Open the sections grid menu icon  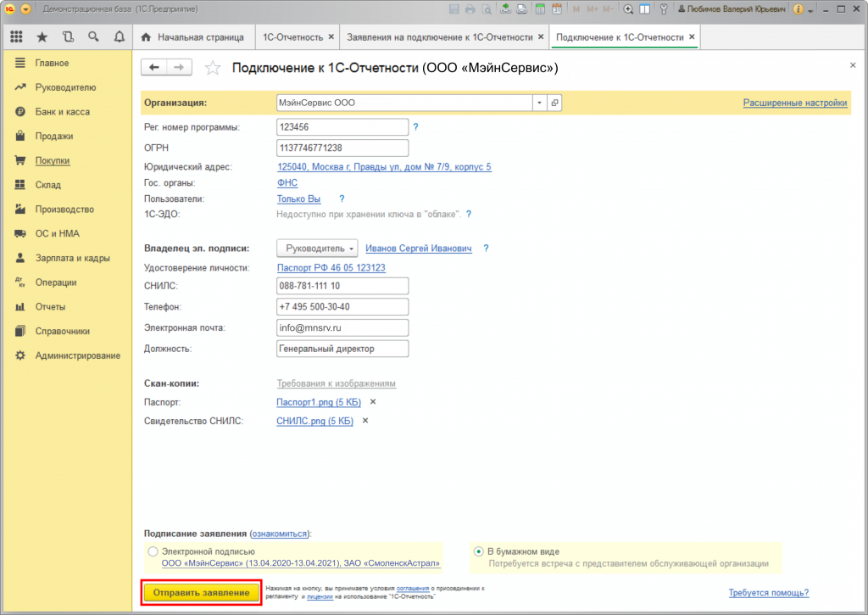[x=16, y=37]
